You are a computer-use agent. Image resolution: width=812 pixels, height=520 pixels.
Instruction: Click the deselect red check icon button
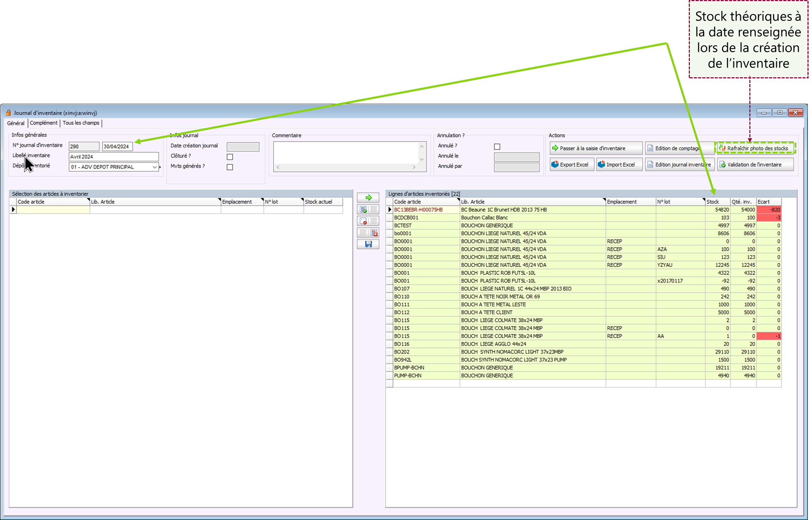364,221
